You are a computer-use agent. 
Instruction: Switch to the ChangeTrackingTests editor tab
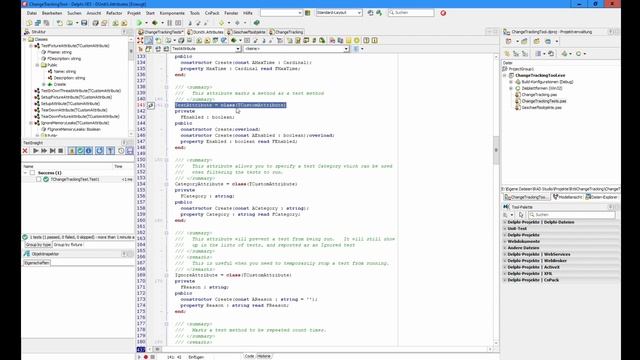pyautogui.click(x=161, y=32)
